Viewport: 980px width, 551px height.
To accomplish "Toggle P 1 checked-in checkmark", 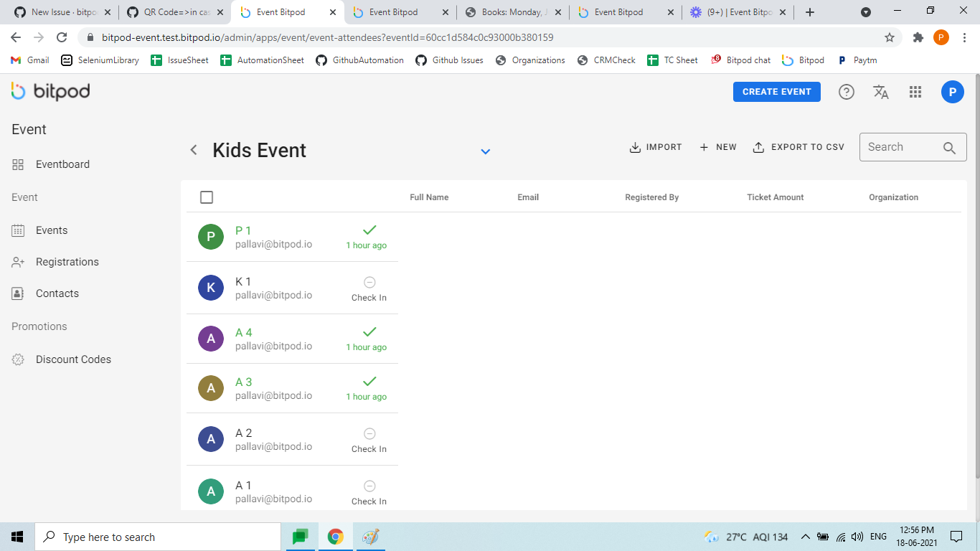I will (x=369, y=230).
